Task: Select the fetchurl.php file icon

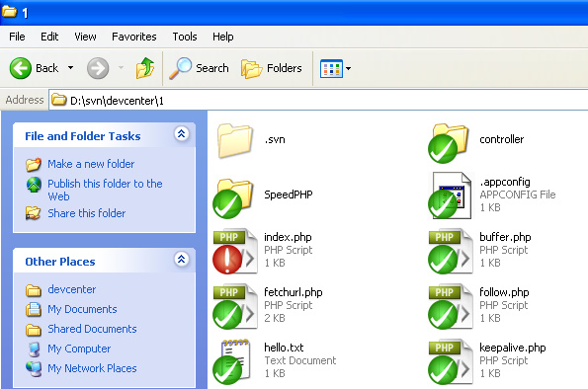Action: (235, 306)
